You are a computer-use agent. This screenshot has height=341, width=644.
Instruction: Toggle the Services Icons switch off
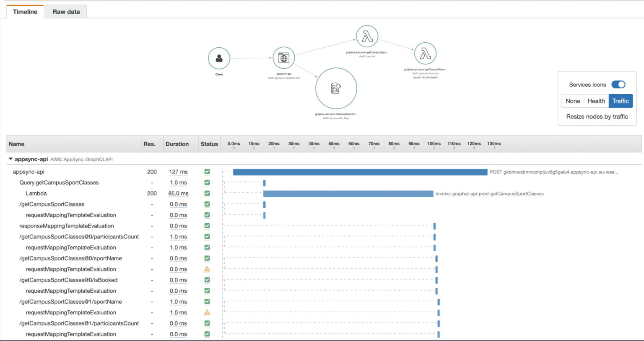click(618, 84)
